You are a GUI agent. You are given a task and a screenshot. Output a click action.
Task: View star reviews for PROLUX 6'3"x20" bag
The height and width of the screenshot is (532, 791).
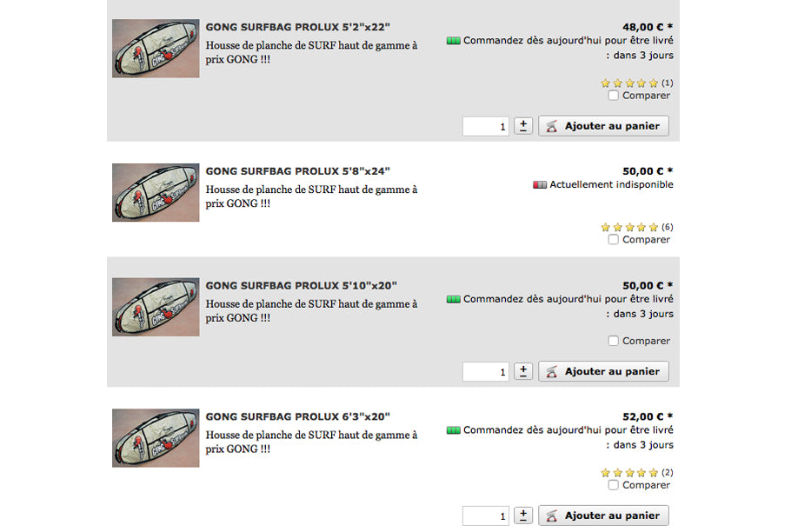coord(629,473)
